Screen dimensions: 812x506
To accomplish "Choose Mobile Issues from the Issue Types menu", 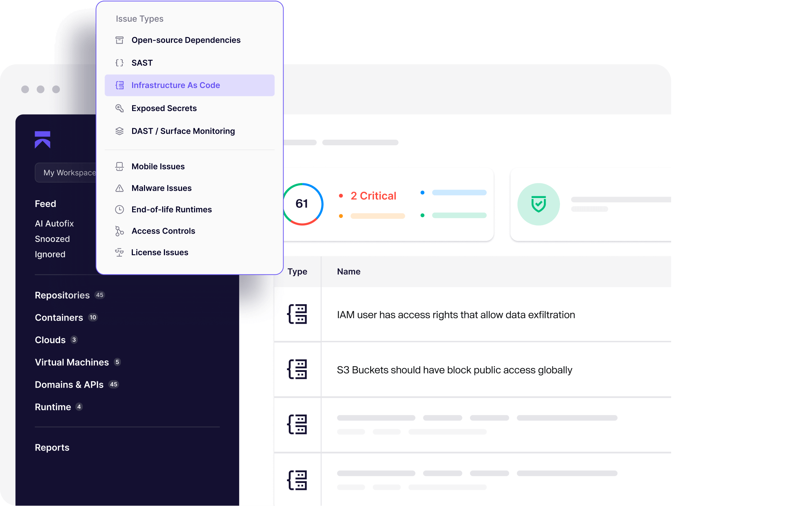I will point(158,167).
